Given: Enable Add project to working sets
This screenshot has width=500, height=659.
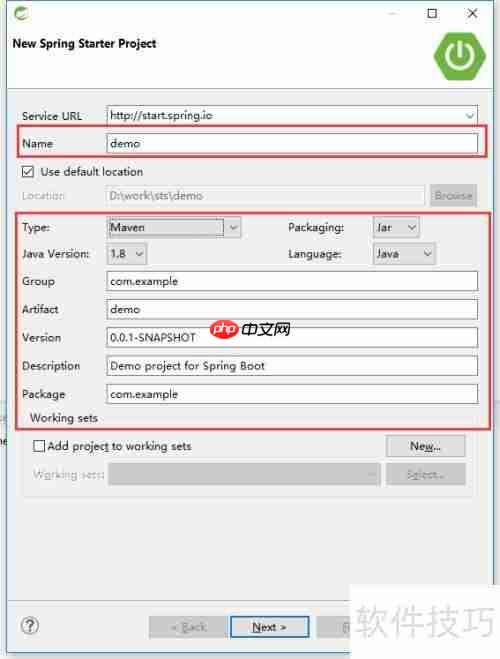Looking at the screenshot, I should click(39, 446).
